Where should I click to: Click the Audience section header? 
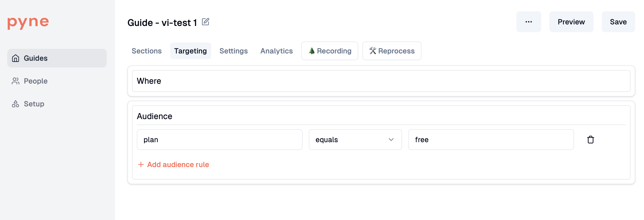(155, 116)
